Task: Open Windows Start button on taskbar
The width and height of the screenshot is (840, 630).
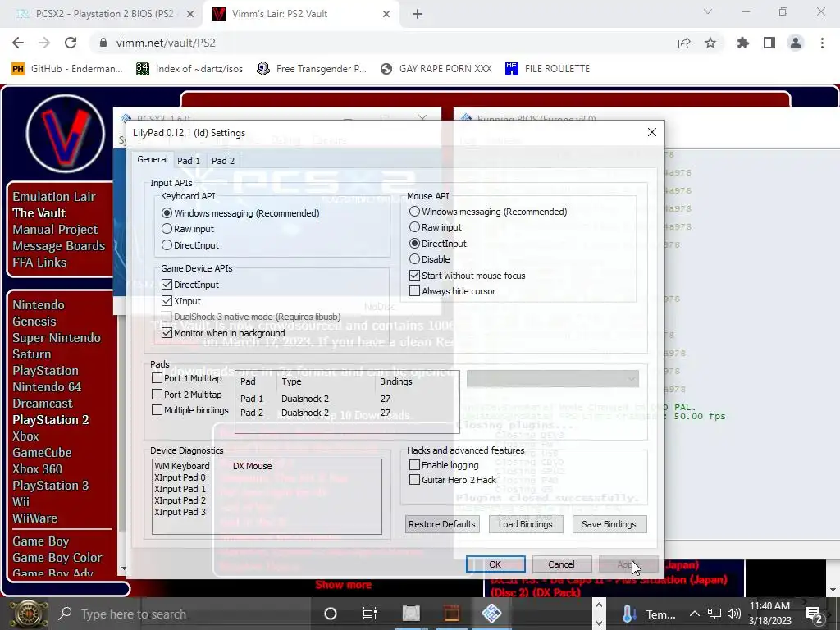Action: point(27,614)
